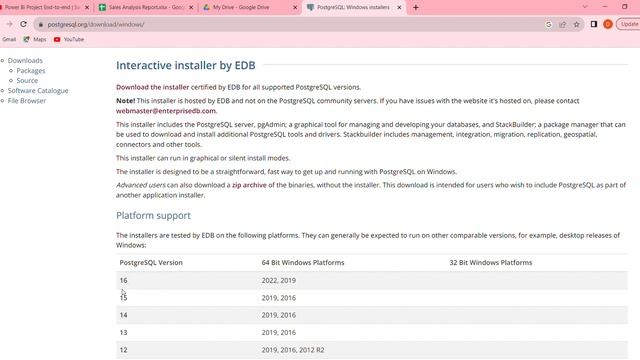Click the Download the installer link
Viewport: 640px width, 360px height.
(x=153, y=87)
